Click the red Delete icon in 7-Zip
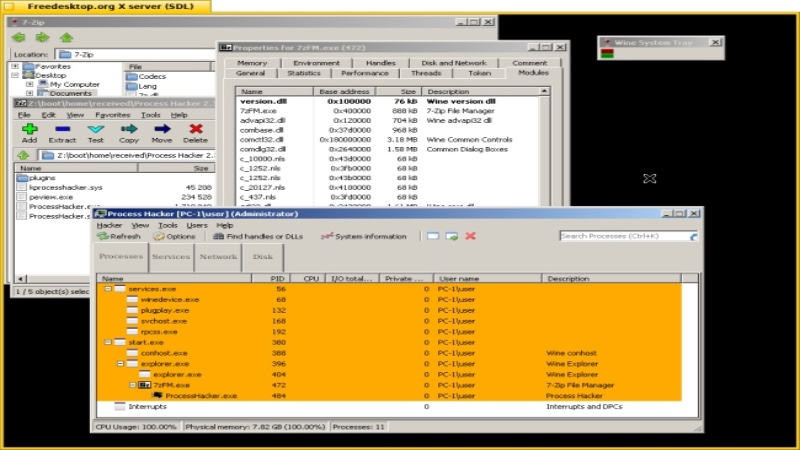Image resolution: width=800 pixels, height=450 pixels. point(196,129)
